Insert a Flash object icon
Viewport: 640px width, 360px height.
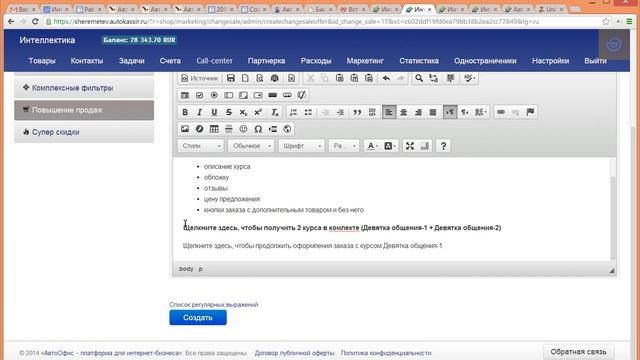click(x=200, y=129)
